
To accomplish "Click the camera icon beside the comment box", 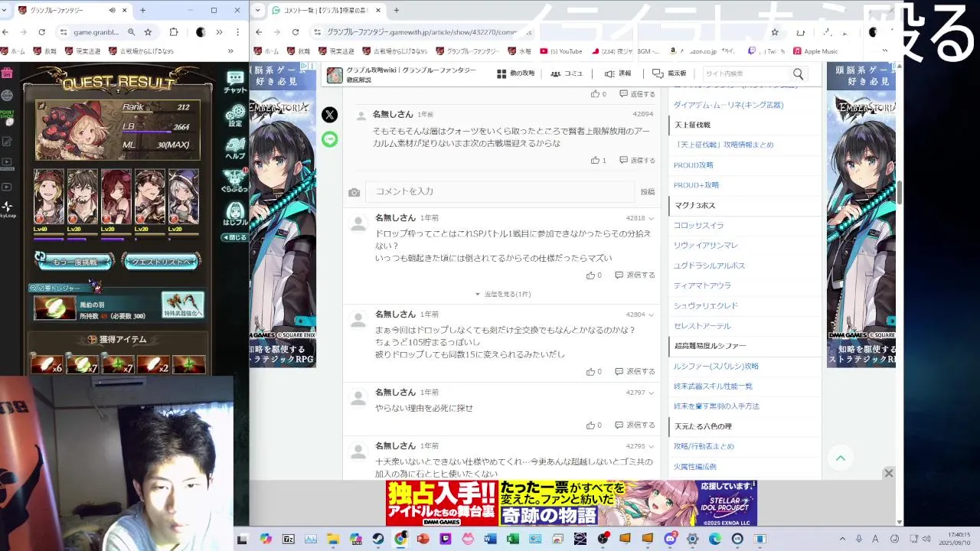I will (354, 193).
